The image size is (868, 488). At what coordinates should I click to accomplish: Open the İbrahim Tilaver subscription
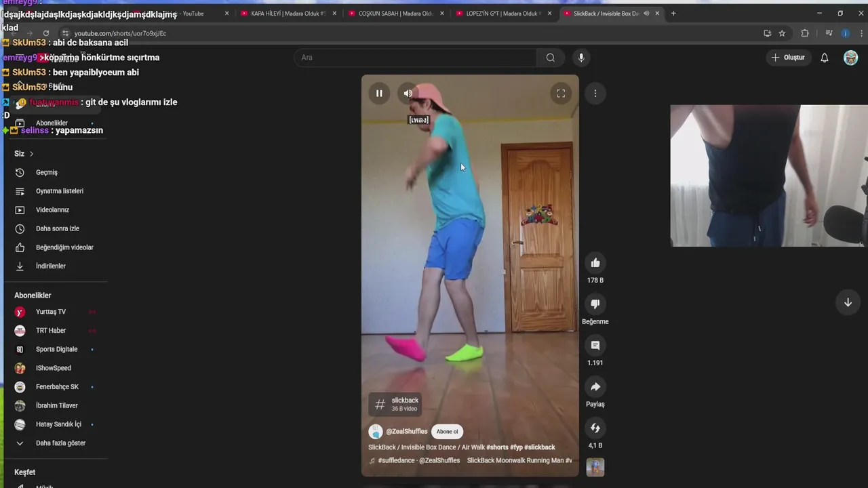tap(56, 405)
